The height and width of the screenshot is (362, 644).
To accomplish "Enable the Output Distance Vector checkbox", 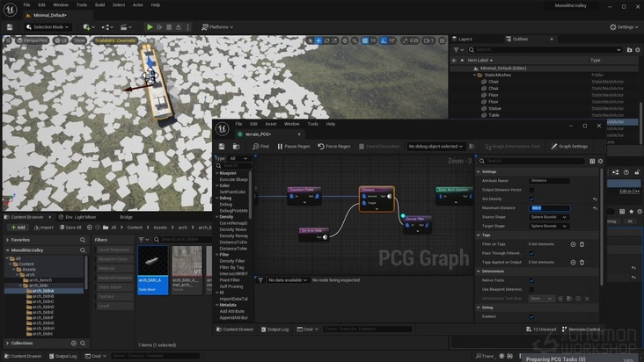I will click(x=531, y=190).
